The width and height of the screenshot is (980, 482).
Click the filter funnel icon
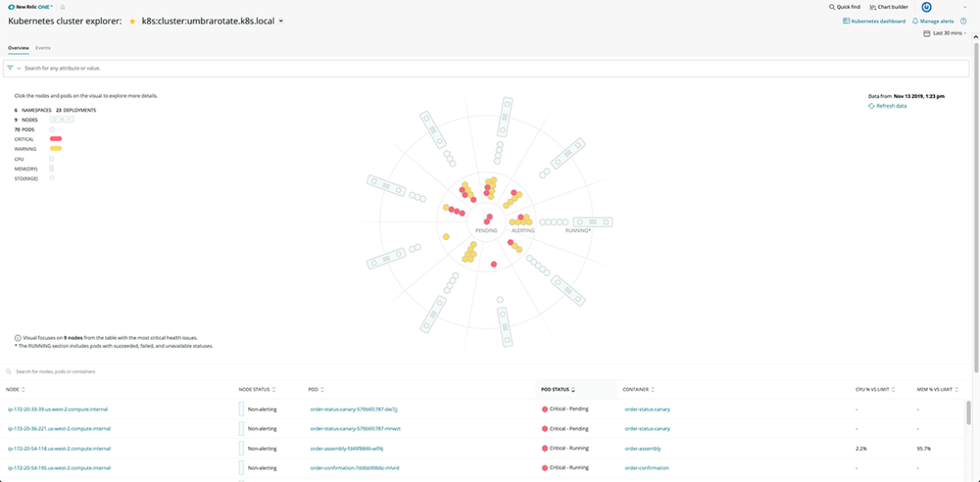tap(11, 68)
